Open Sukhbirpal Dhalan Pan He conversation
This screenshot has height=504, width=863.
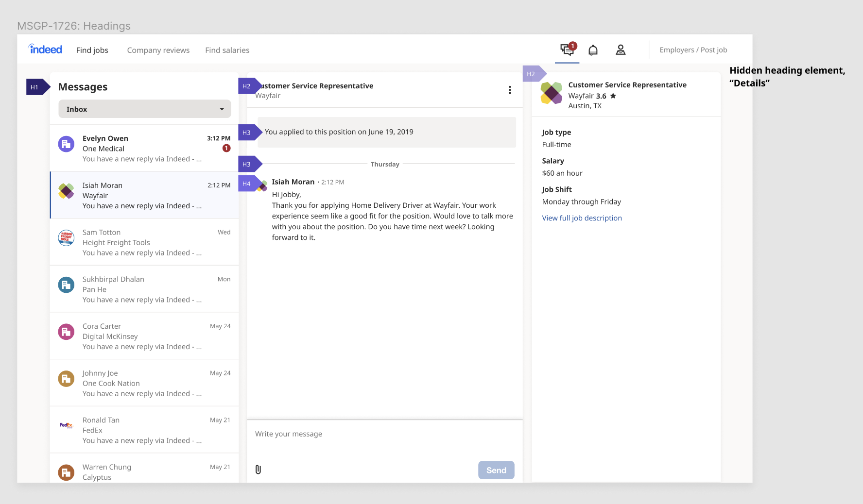point(144,289)
